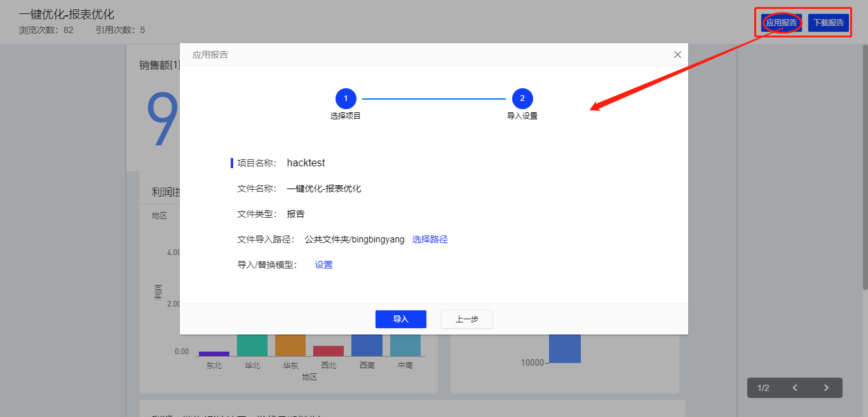Screen dimensions: 868x417
Task: Go to next page arrow in pager
Action: tap(826, 388)
